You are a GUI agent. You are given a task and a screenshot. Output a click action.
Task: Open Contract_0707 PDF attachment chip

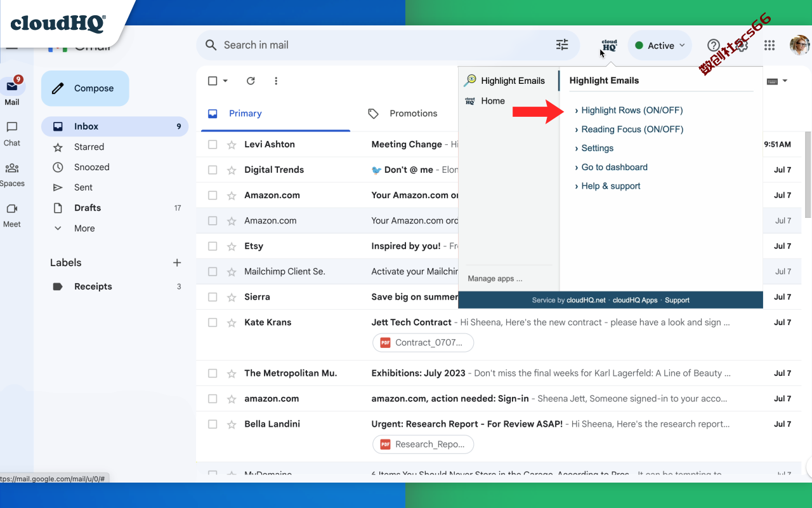(423, 342)
